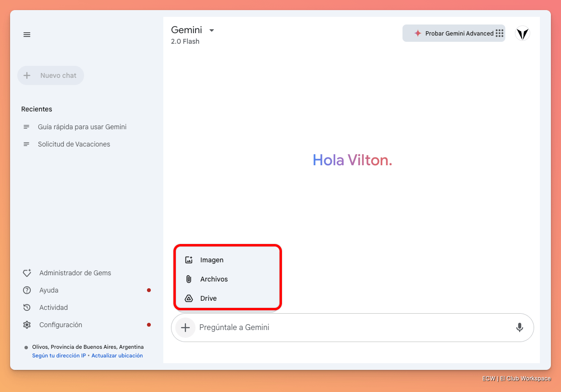
Task: Click red notification dot beside Configuración
Action: [149, 325]
